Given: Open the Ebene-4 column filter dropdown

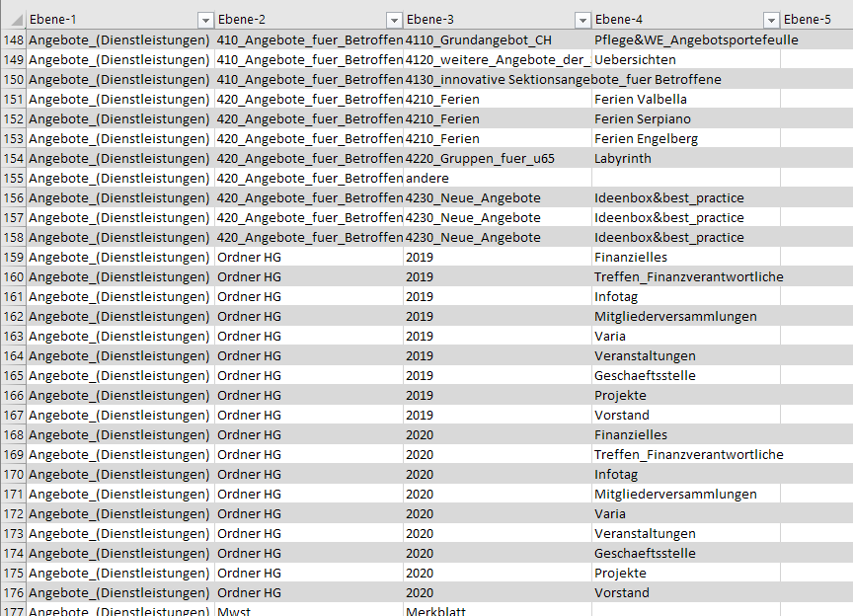Looking at the screenshot, I should pos(771,20).
